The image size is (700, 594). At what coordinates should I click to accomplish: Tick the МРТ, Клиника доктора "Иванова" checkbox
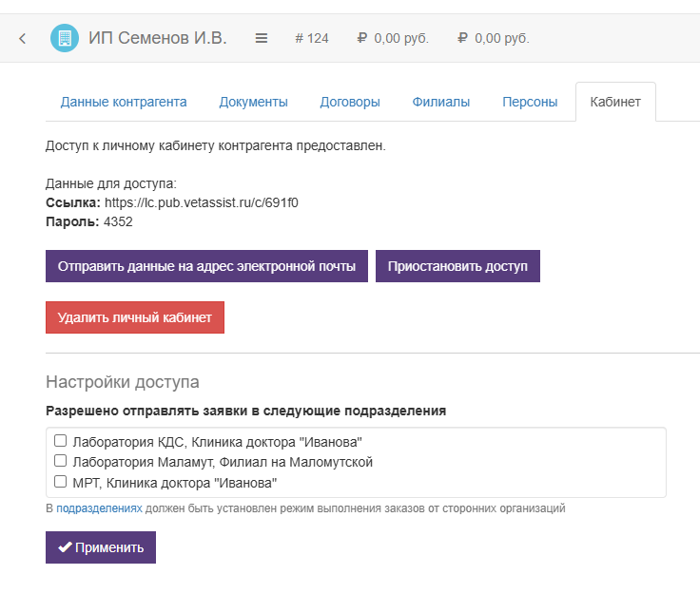click(60, 482)
